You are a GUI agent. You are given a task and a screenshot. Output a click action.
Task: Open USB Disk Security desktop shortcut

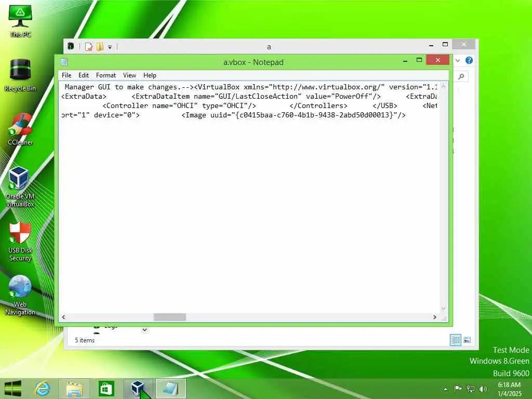pyautogui.click(x=20, y=241)
